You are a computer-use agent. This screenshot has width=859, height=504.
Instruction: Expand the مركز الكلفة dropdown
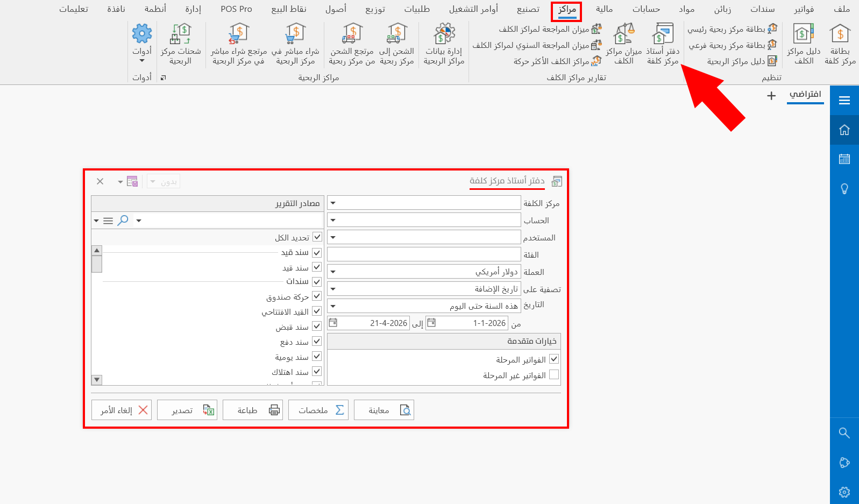[x=333, y=203]
